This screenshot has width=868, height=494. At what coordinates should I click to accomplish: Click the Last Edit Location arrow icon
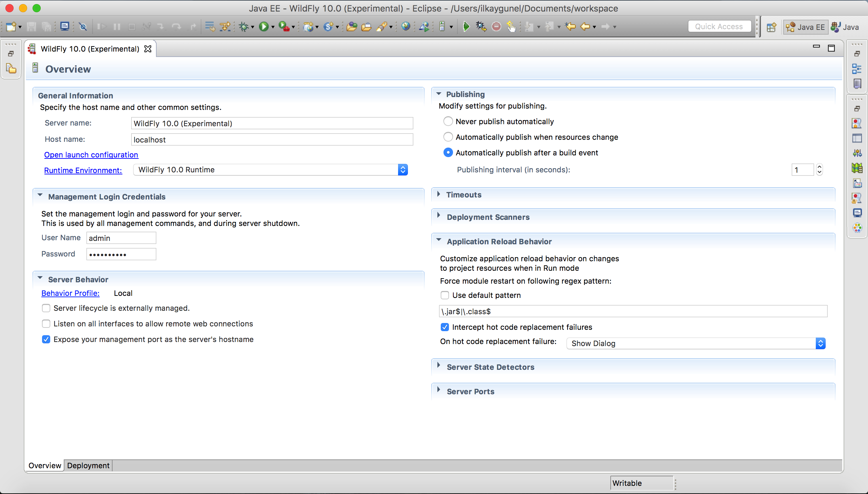point(571,26)
